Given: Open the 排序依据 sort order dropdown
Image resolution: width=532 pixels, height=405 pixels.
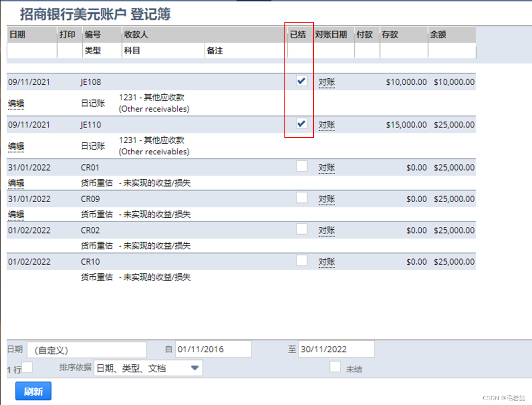Looking at the screenshot, I should pos(148,367).
